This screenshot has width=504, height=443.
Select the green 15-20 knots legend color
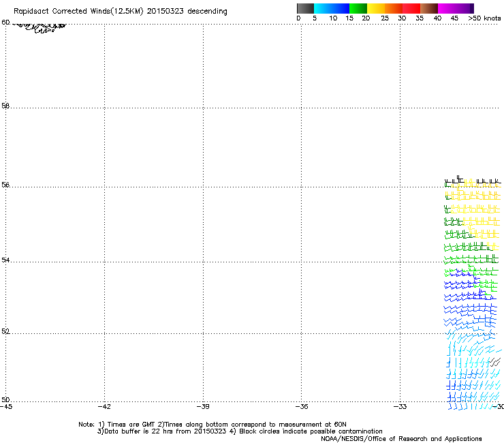click(358, 8)
